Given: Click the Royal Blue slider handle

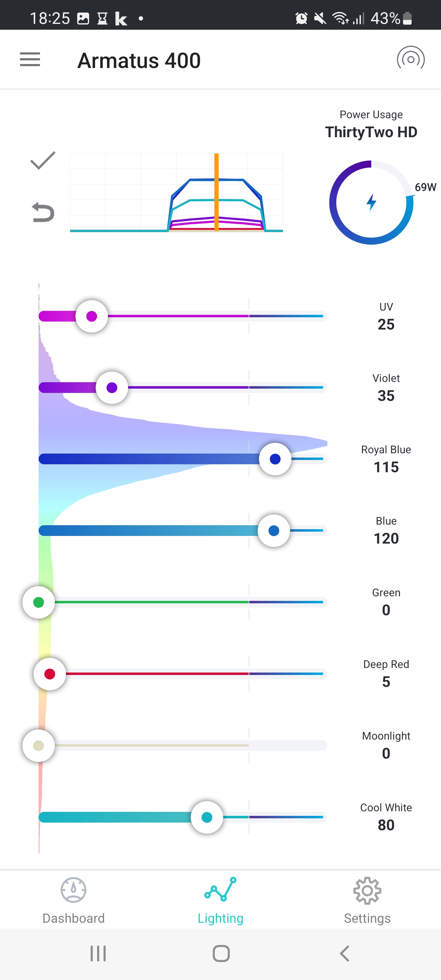Looking at the screenshot, I should click(x=275, y=459).
